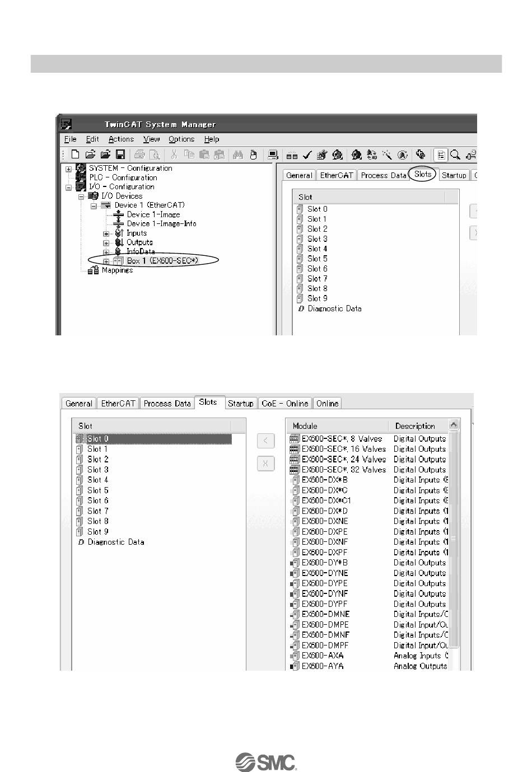The image size is (532, 772).
Task: Click the Choose Target System computer icon
Action: click(x=273, y=155)
